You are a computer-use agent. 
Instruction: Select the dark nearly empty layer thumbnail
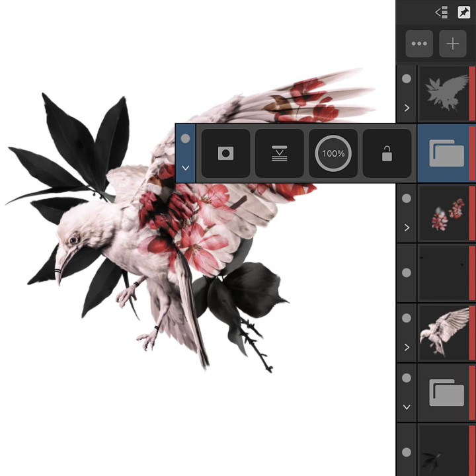tap(444, 272)
